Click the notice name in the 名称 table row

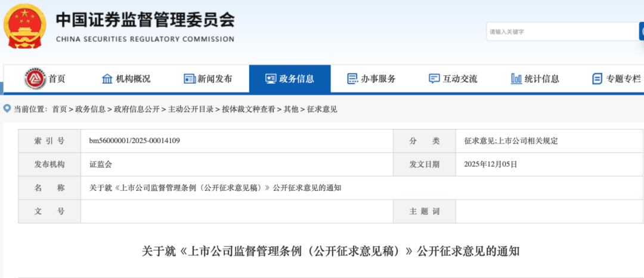tap(215, 188)
